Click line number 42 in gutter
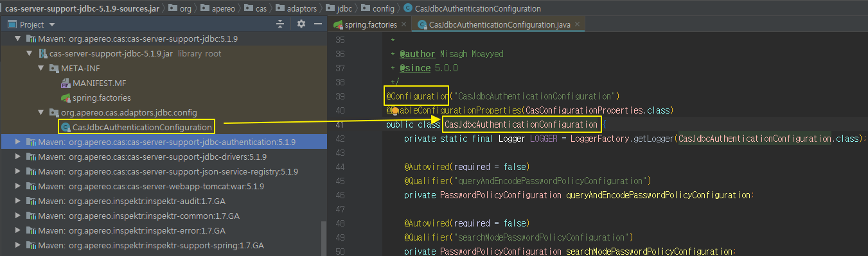The image size is (868, 256). click(340, 138)
